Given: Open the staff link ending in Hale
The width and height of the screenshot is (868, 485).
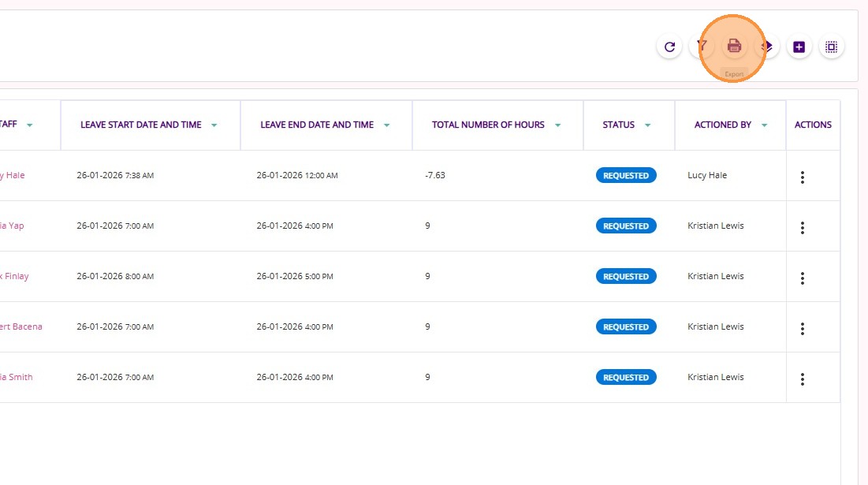Looking at the screenshot, I should (x=12, y=175).
